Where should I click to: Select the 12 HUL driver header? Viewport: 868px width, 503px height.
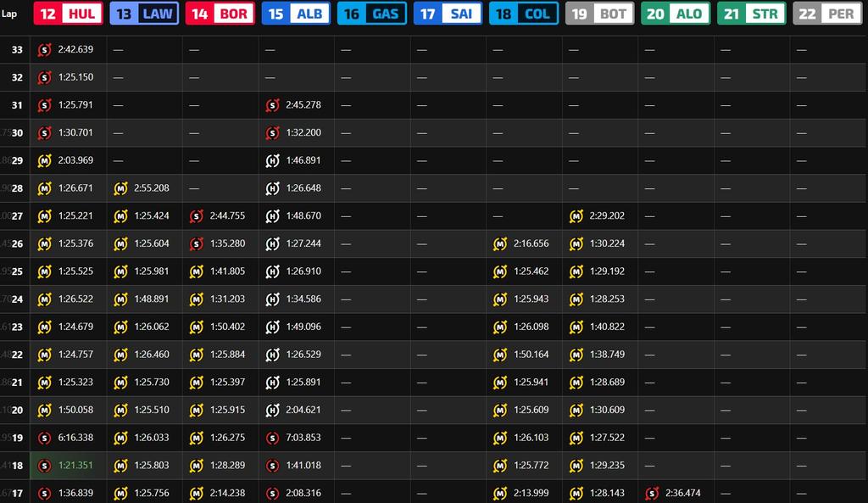coord(68,14)
